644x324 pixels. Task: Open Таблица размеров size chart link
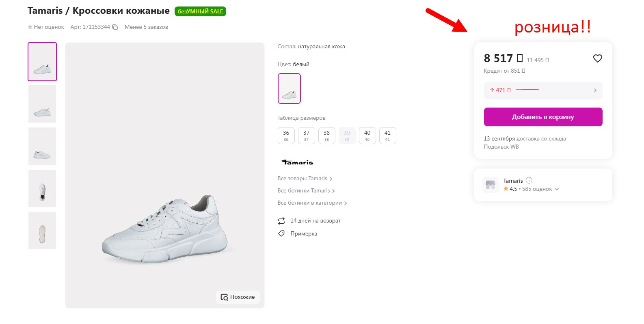point(302,118)
